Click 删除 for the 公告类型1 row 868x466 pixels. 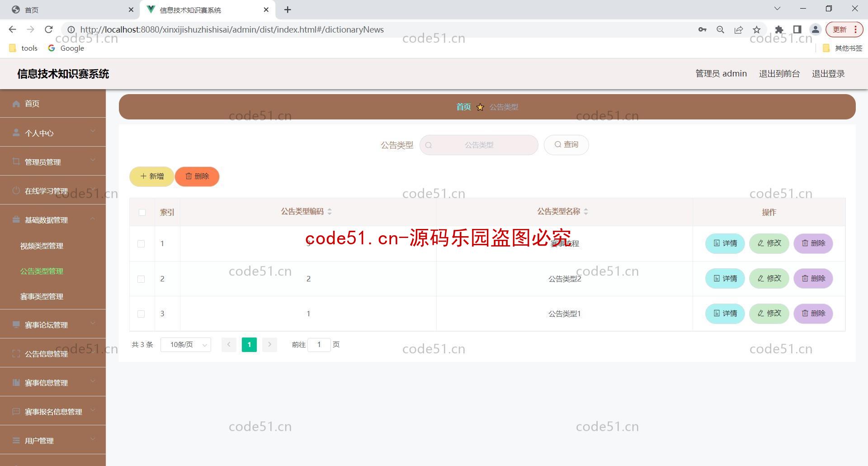(x=813, y=314)
